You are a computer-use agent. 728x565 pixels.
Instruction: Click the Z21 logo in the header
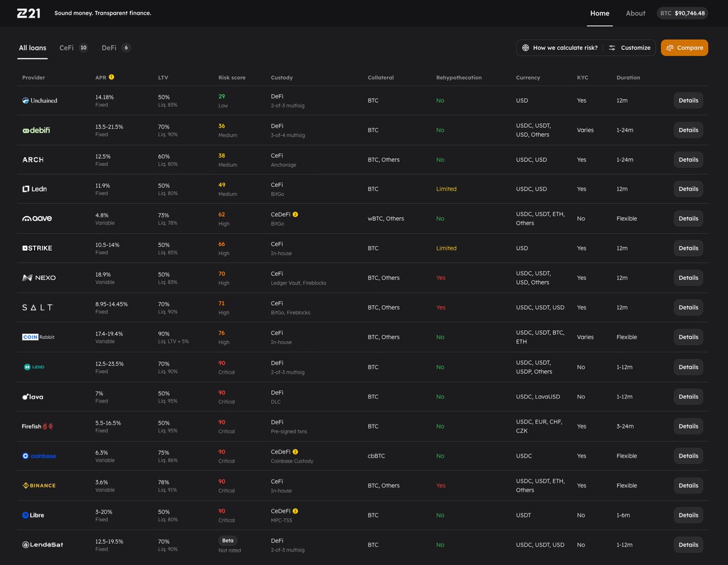coord(29,13)
